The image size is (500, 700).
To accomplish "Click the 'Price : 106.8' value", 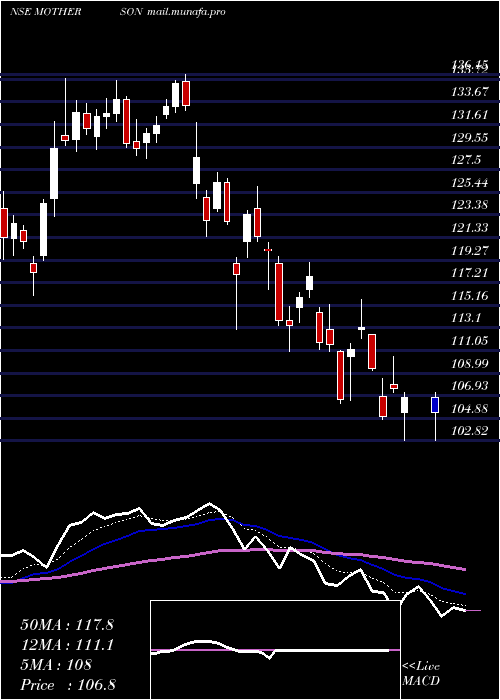I will click(x=68, y=685).
